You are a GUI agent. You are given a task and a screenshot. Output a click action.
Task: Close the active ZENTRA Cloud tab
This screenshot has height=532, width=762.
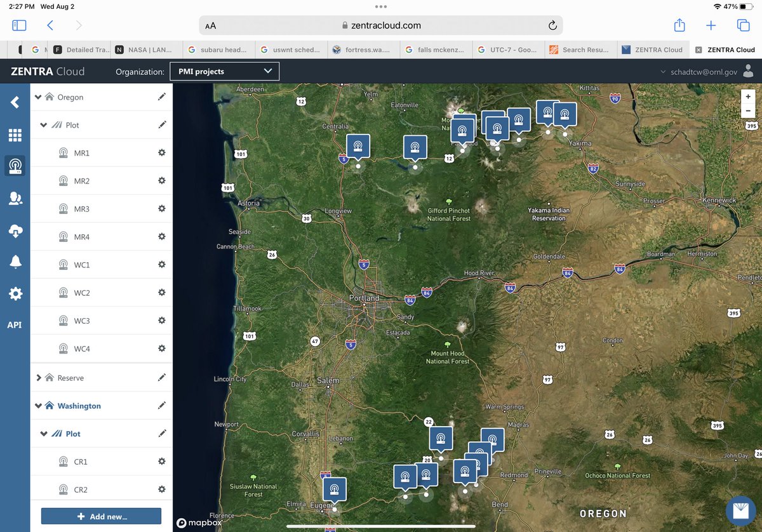tap(698, 50)
